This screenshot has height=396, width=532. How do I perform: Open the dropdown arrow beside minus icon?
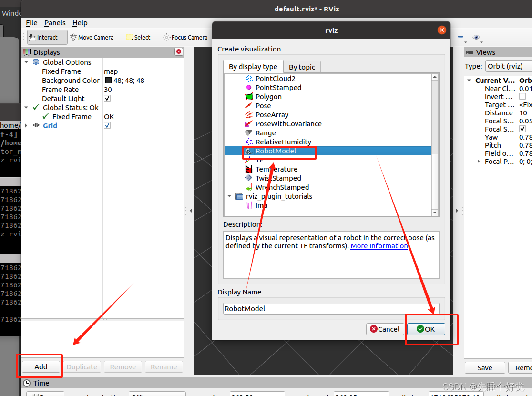click(466, 42)
